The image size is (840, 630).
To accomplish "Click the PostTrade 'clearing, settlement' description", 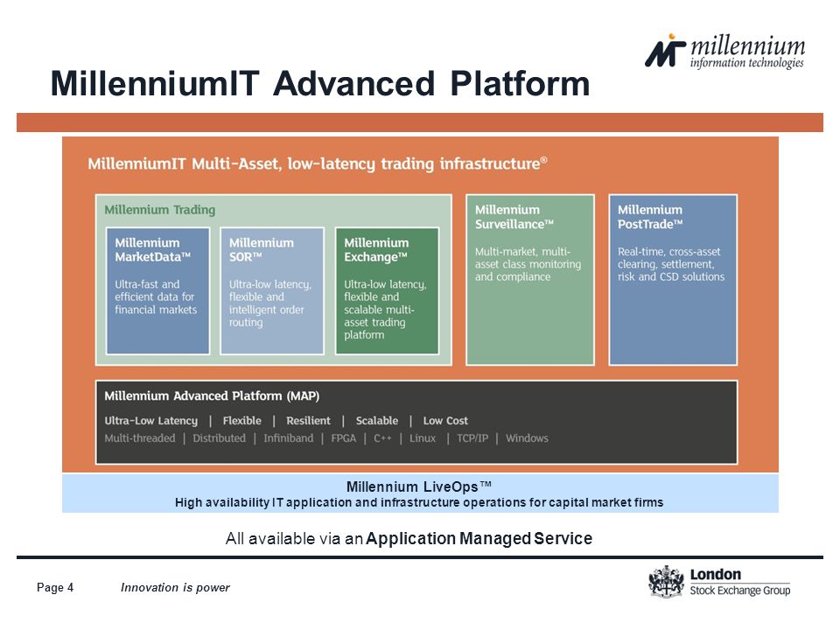I will [x=671, y=264].
